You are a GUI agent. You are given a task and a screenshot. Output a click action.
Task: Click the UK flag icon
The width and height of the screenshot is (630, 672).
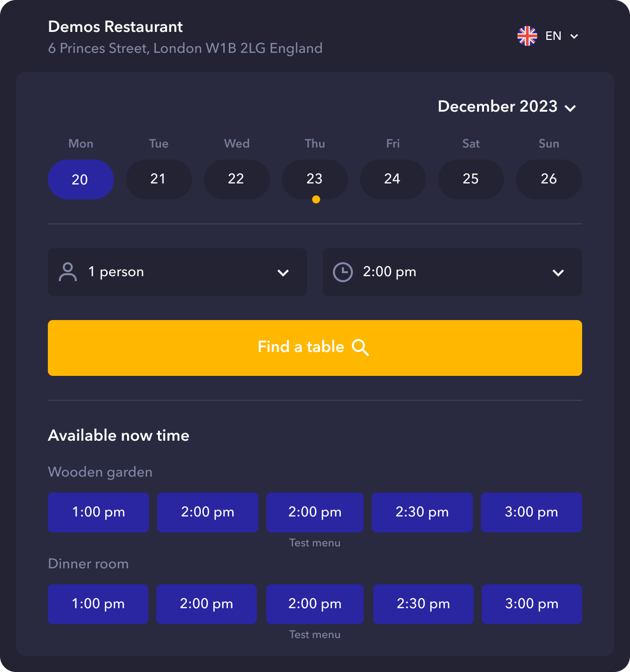coord(527,36)
